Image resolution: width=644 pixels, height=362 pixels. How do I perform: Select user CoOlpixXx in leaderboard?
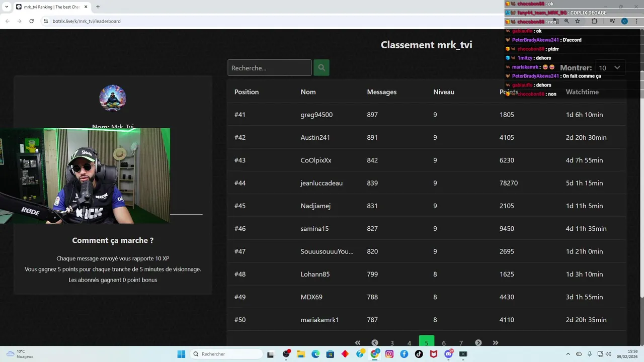316,160
